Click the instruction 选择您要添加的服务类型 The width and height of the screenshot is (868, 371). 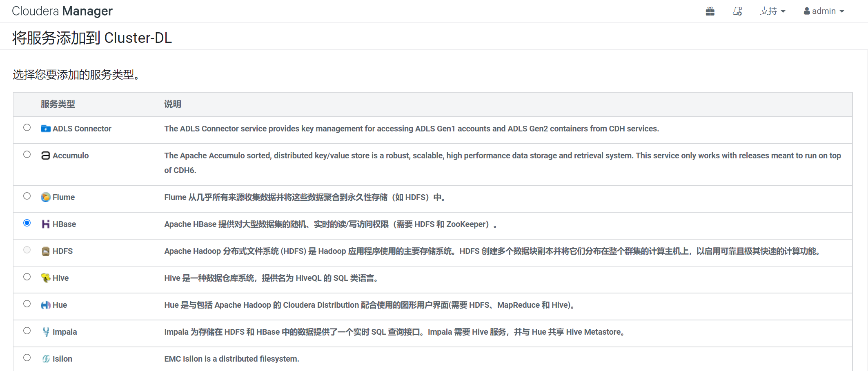tap(76, 75)
